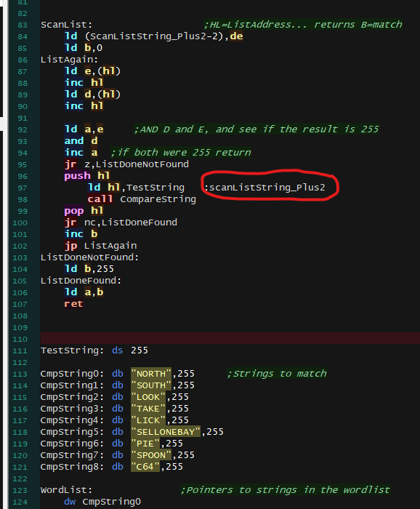Screen dimensions: 420x509
Task: Click the 'ret' instruction
Action: [73, 304]
